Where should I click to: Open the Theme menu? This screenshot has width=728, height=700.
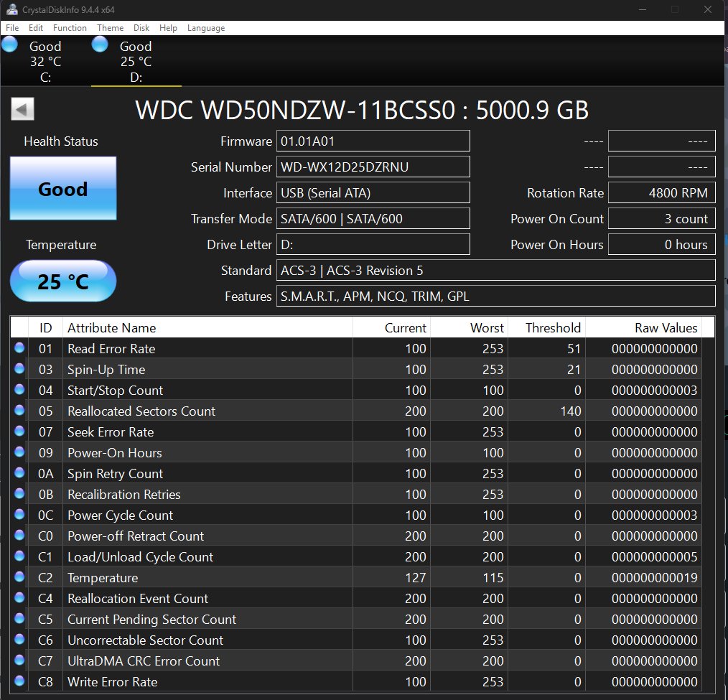click(x=110, y=28)
